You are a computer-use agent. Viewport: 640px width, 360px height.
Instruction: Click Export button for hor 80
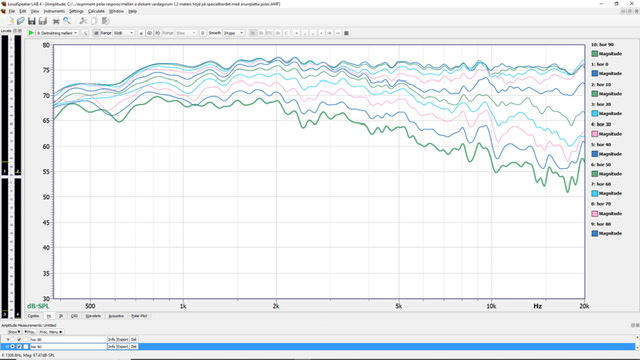click(122, 339)
